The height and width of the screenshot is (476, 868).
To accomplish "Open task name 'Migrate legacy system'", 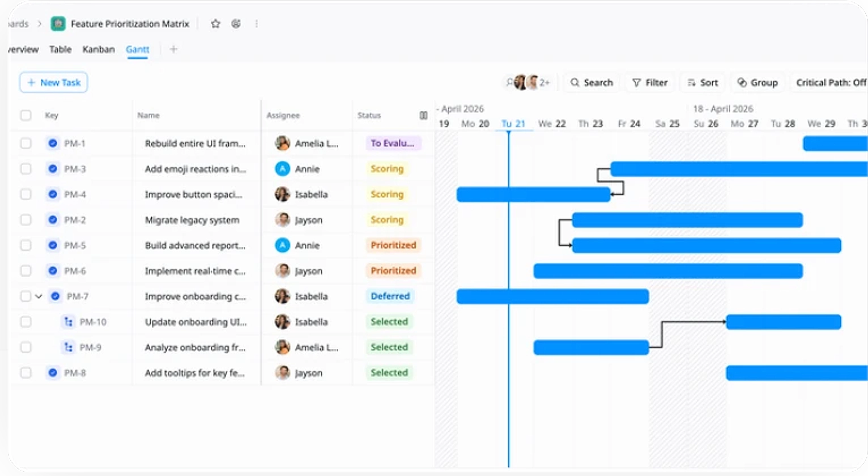I will point(192,220).
